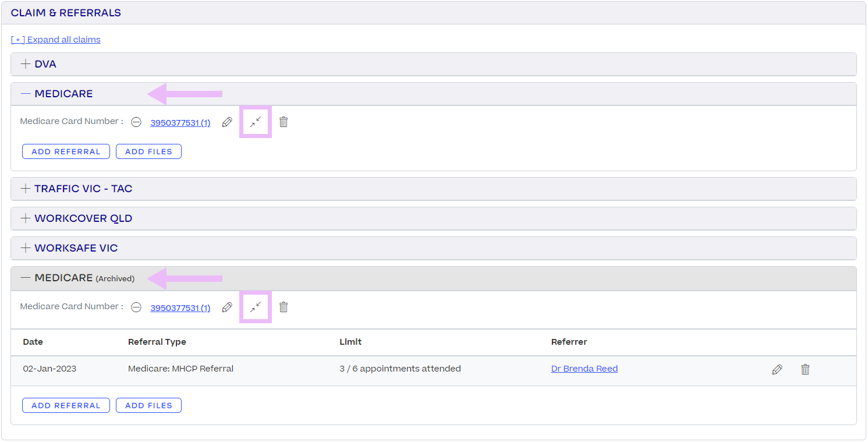Click the highlighted collapse arrows icon in active MEDICARE
The width and height of the screenshot is (868, 442).
tap(255, 121)
